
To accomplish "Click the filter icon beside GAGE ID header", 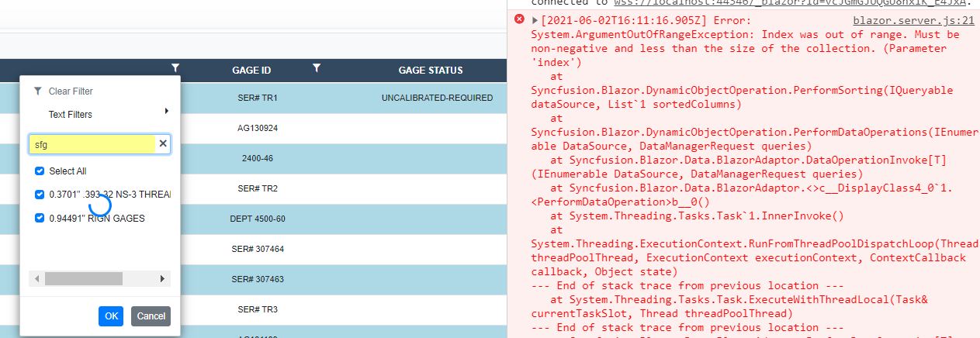I will [316, 69].
